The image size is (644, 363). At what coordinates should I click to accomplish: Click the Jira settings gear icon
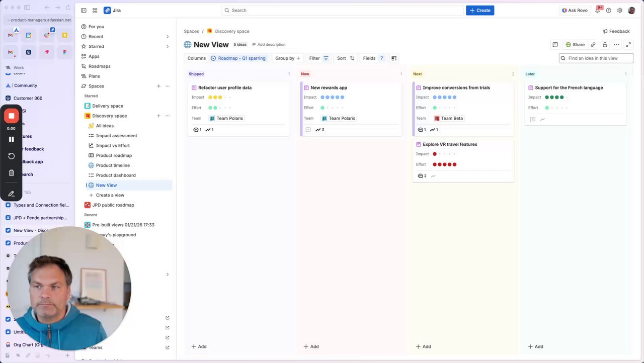click(619, 11)
